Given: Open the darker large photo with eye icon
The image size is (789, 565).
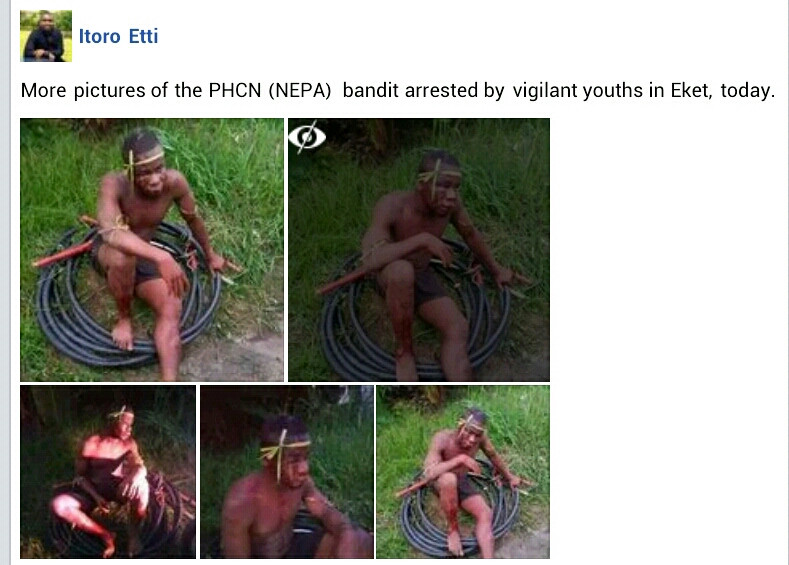Looking at the screenshot, I should pyautogui.click(x=419, y=250).
